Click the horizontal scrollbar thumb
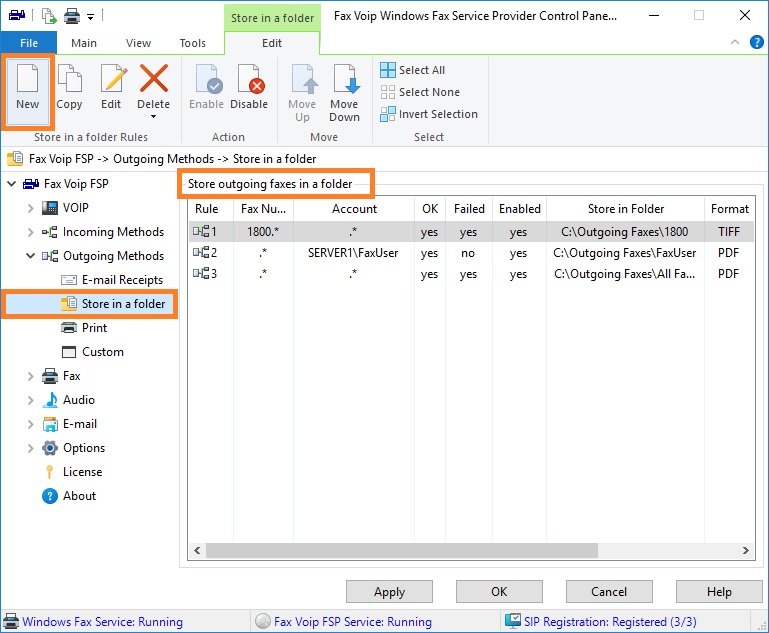 click(402, 551)
